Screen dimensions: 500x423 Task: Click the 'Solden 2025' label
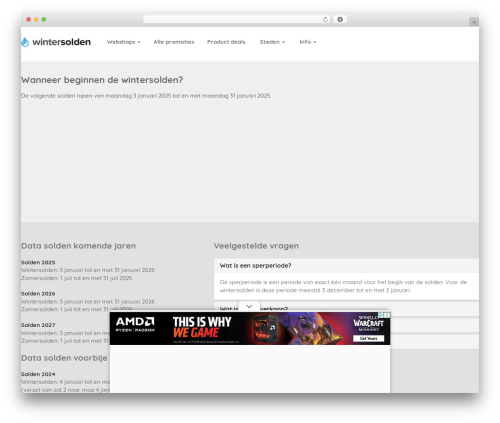(x=38, y=262)
